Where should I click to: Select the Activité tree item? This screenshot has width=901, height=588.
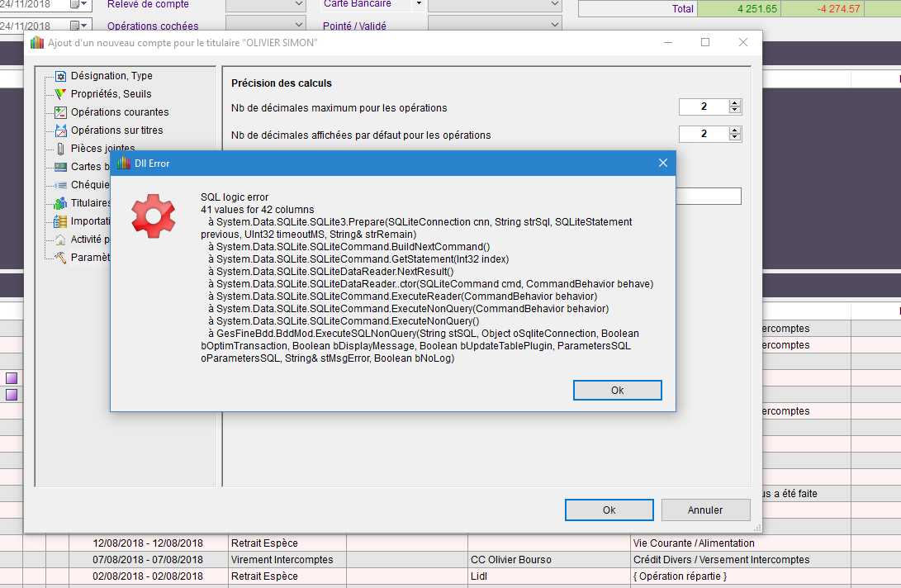coord(91,239)
